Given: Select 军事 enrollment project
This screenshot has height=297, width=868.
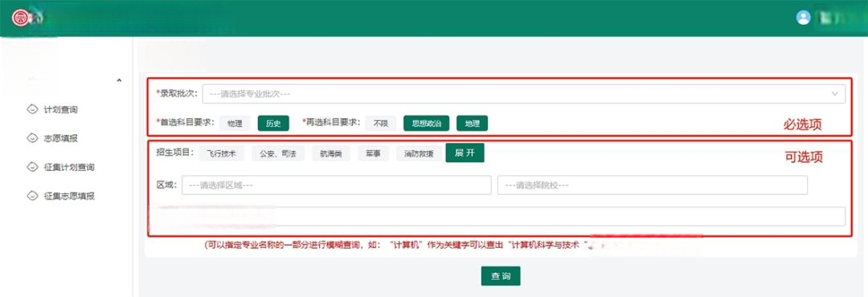Looking at the screenshot, I should pyautogui.click(x=373, y=153).
